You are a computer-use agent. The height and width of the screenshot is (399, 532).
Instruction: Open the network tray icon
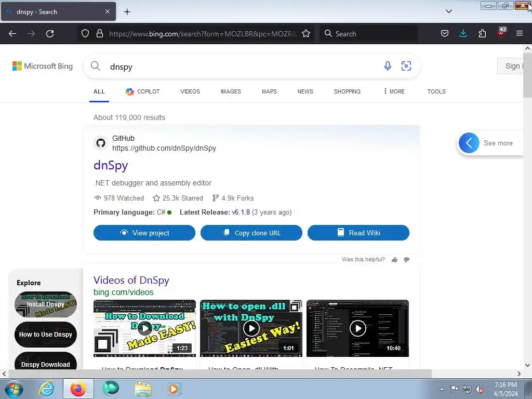coord(467,390)
